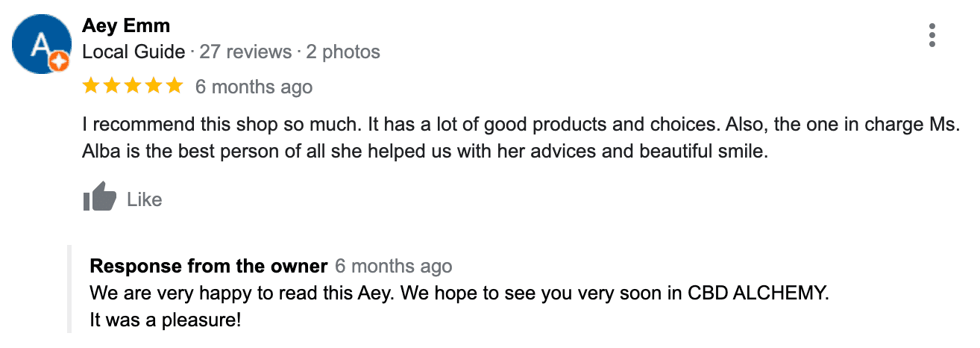Screen dimensions: 980x348
Task: Click "27 reviews" reviewer stat
Action: tap(245, 52)
